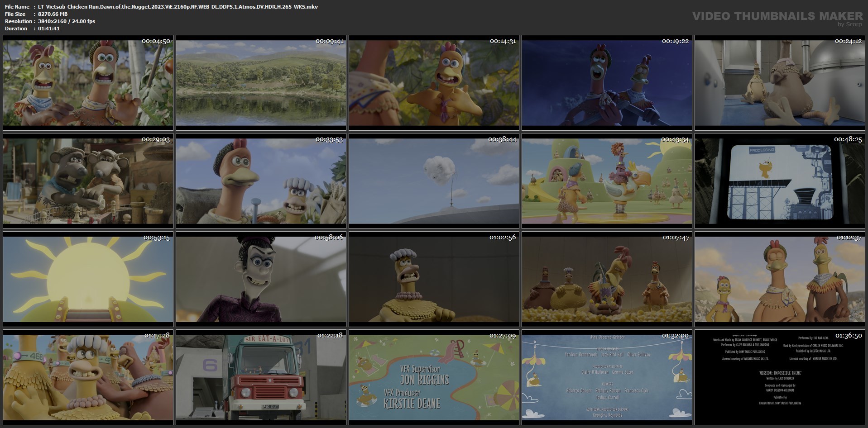The height and width of the screenshot is (428, 868).
Task: Click the Processing screen thumbnail at 00:48:25
Action: click(x=780, y=181)
